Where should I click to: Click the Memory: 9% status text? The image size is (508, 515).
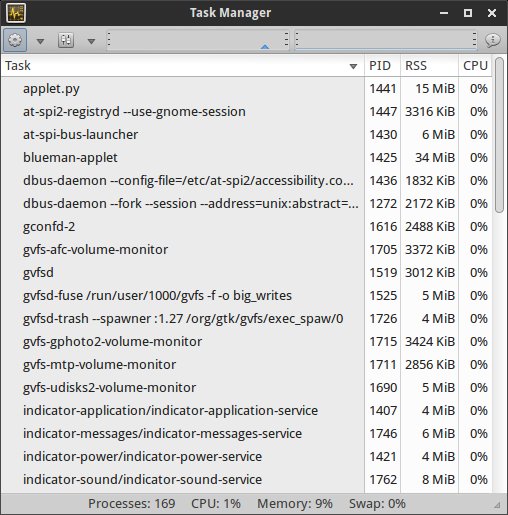[295, 504]
